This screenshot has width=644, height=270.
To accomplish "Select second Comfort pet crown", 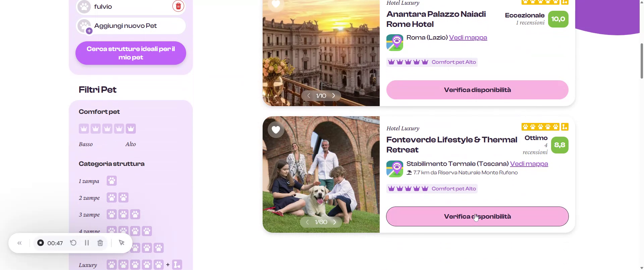I will [x=96, y=129].
